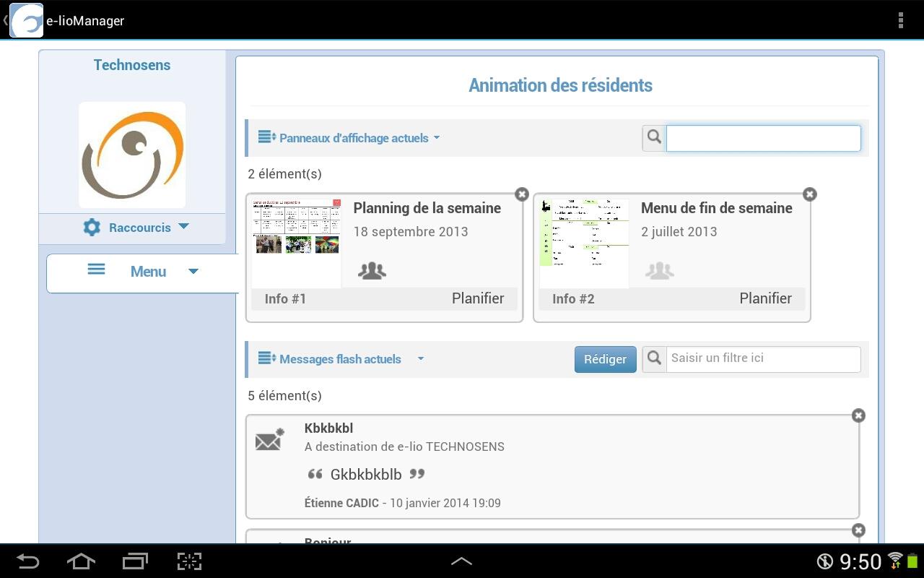
Task: Delete the Bonjour flash message
Action: point(858,530)
